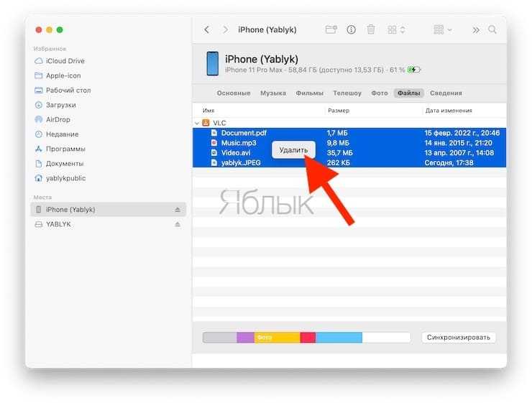Click the new folder toolbar icon
This screenshot has width=532, height=403.
(331, 30)
